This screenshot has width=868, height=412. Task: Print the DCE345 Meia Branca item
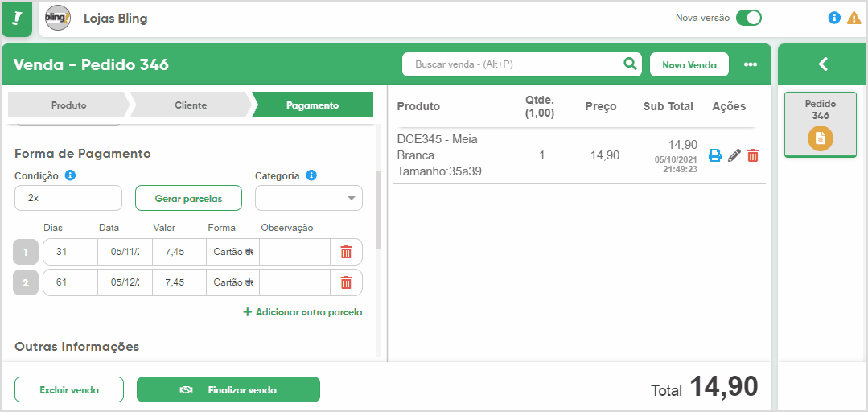tap(715, 155)
